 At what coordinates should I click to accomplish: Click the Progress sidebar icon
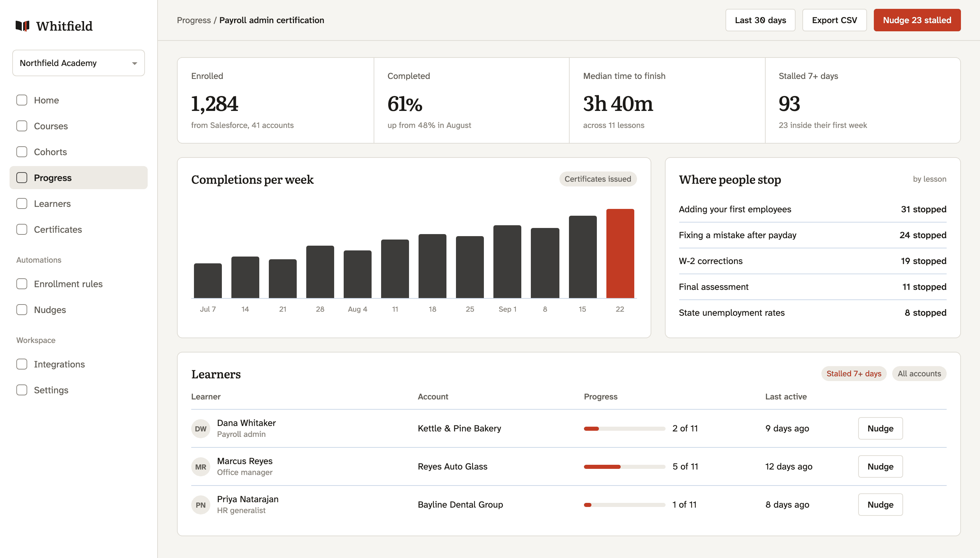tap(22, 178)
